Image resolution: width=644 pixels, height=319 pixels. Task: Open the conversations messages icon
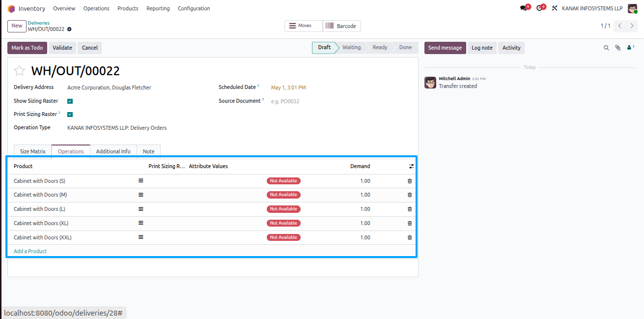524,8
